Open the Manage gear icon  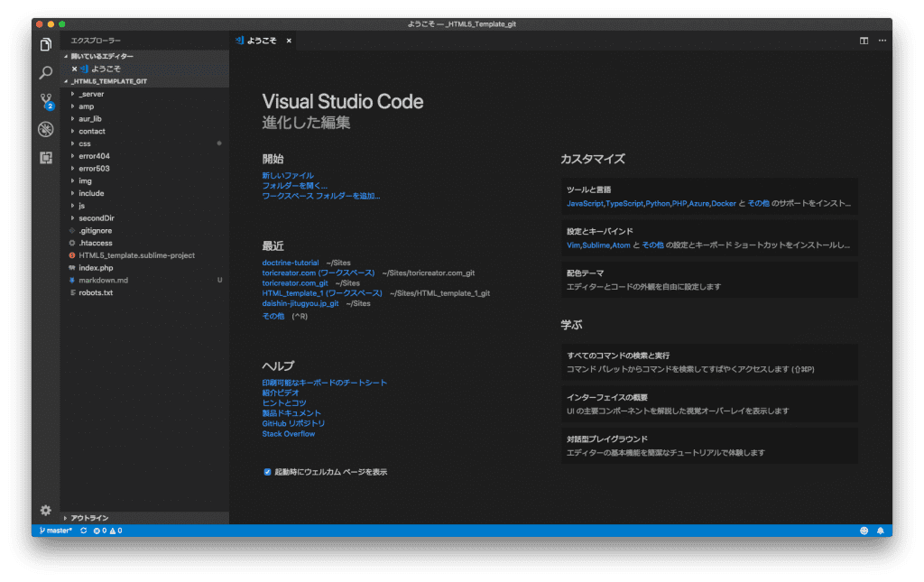46,510
